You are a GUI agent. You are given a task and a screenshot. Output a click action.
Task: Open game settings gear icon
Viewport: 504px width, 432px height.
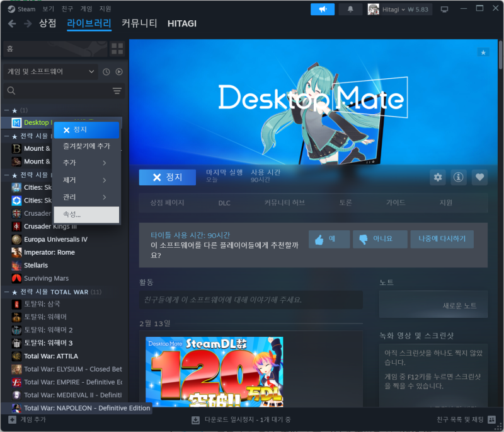[x=437, y=177]
